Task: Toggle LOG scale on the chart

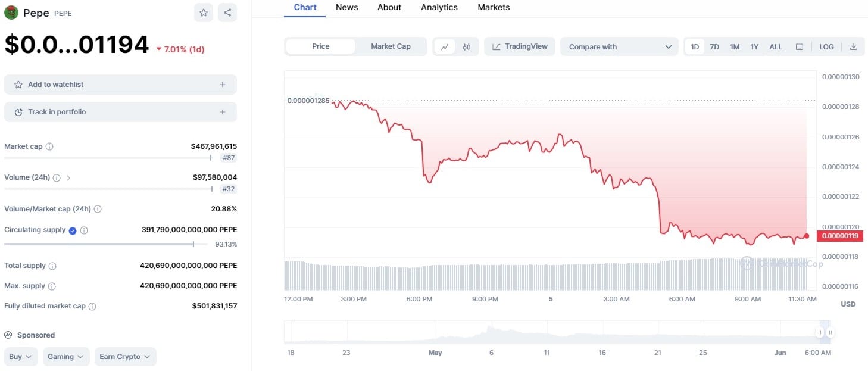Action: (x=826, y=46)
